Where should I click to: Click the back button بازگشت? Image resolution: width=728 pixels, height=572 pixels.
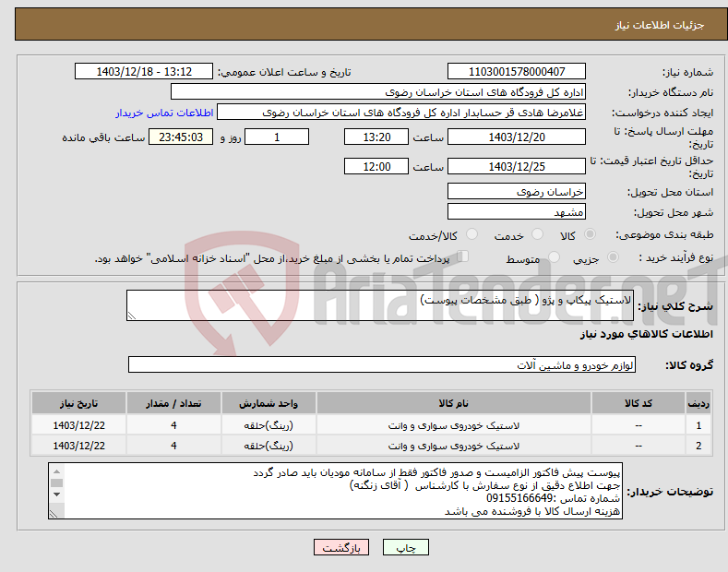(x=341, y=547)
